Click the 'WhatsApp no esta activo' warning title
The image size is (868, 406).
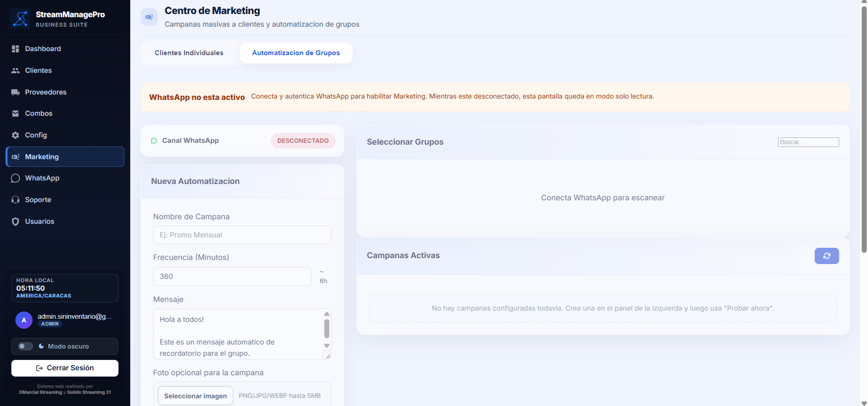pyautogui.click(x=197, y=97)
